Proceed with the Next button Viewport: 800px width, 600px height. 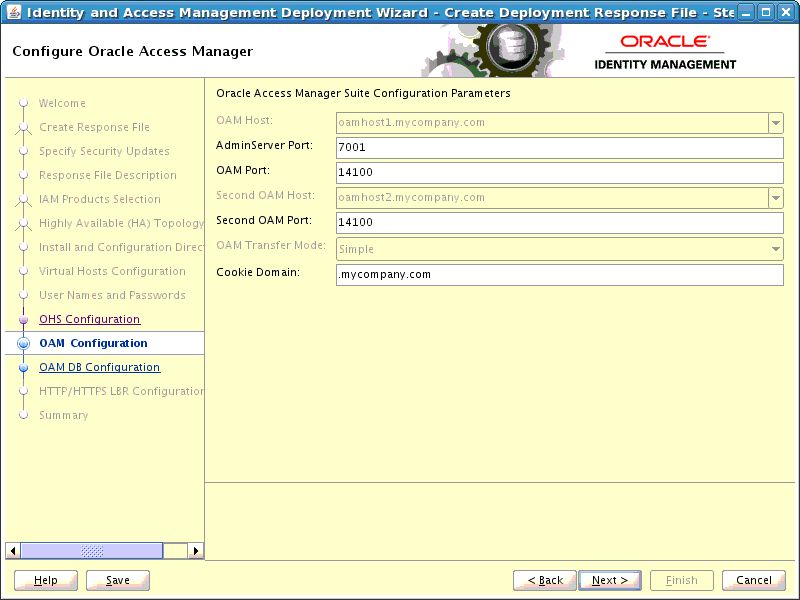610,580
